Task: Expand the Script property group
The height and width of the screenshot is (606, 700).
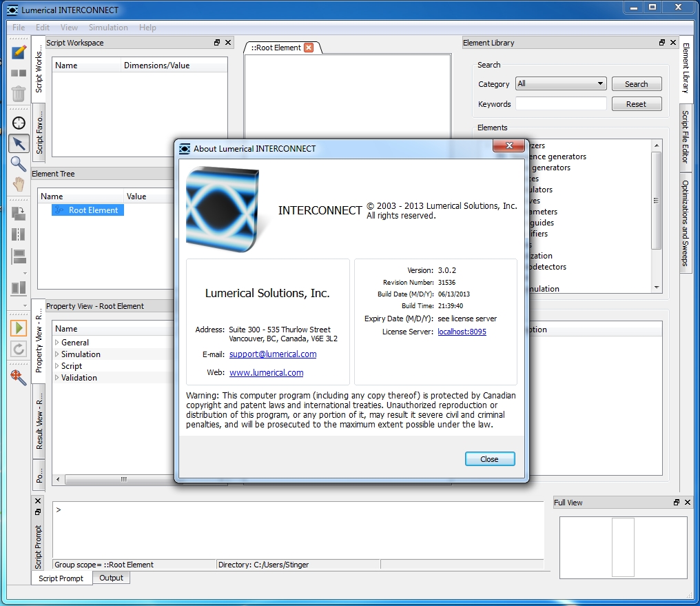Action: (56, 366)
